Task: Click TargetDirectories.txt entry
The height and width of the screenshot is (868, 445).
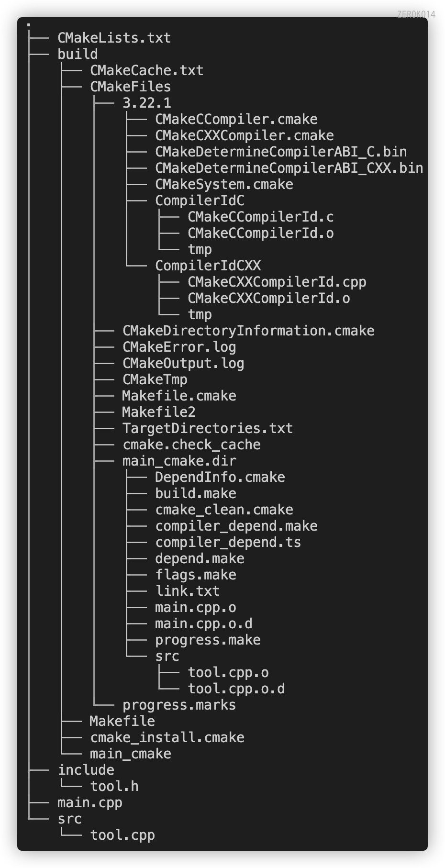Action: click(207, 428)
